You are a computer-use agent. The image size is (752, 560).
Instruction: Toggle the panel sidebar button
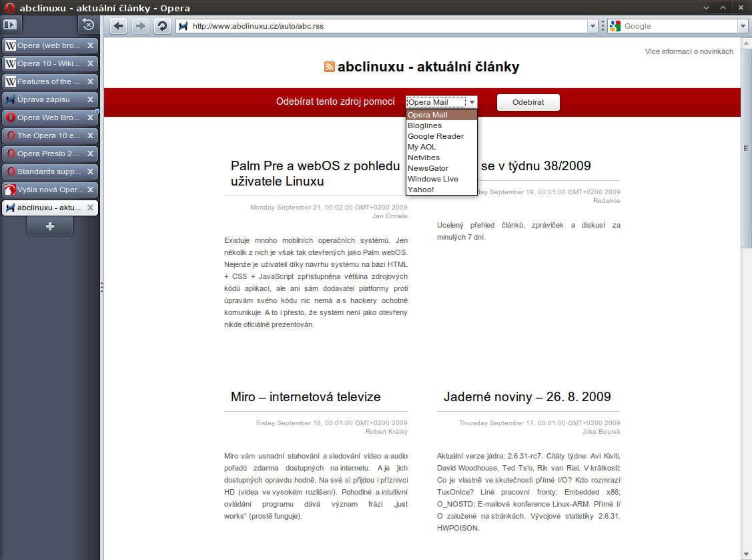[9, 25]
